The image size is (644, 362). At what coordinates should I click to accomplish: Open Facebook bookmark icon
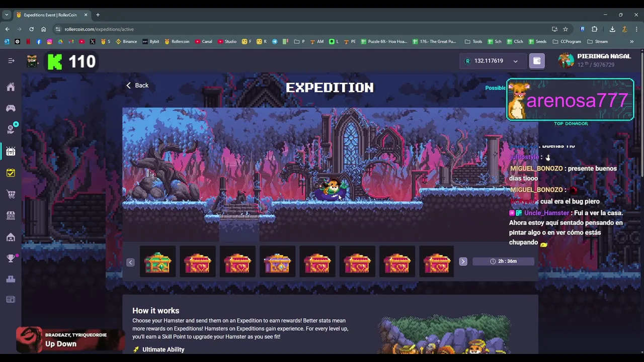coord(39,42)
